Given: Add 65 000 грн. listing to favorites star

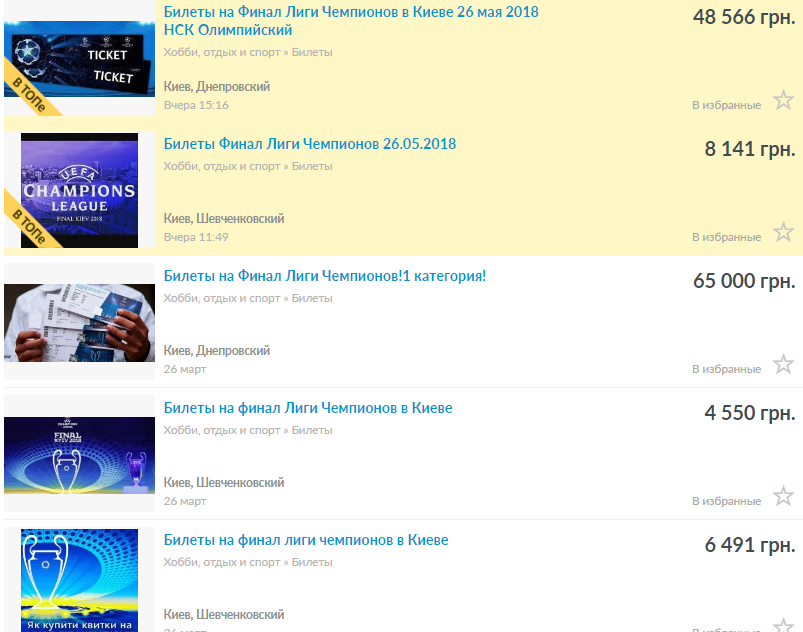Looking at the screenshot, I should pos(783,364).
